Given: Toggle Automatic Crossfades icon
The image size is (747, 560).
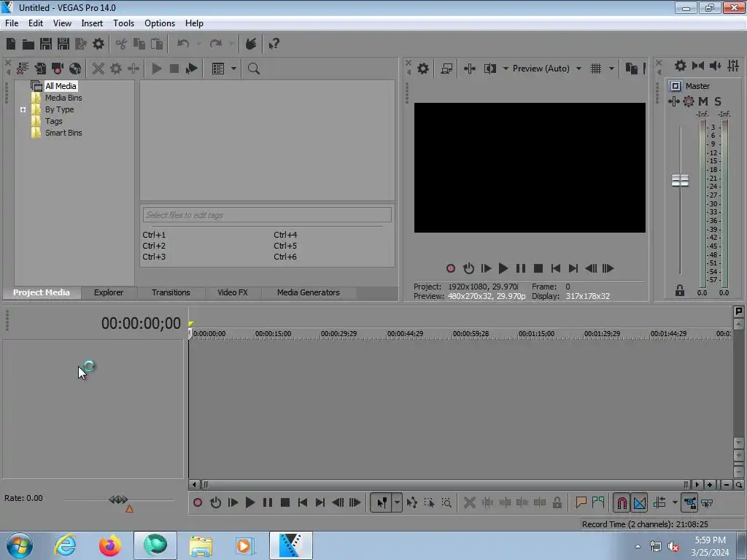Looking at the screenshot, I should tap(640, 502).
